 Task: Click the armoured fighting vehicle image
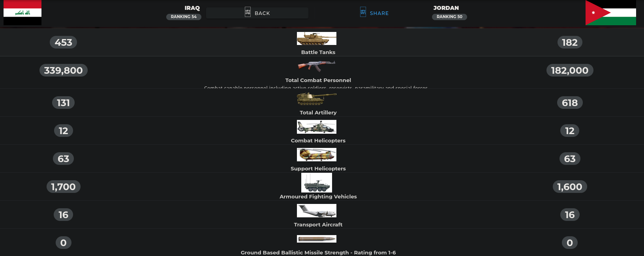tap(317, 183)
